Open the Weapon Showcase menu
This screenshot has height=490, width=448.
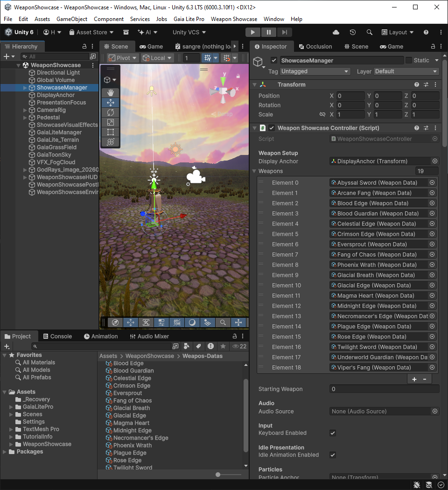(x=234, y=19)
